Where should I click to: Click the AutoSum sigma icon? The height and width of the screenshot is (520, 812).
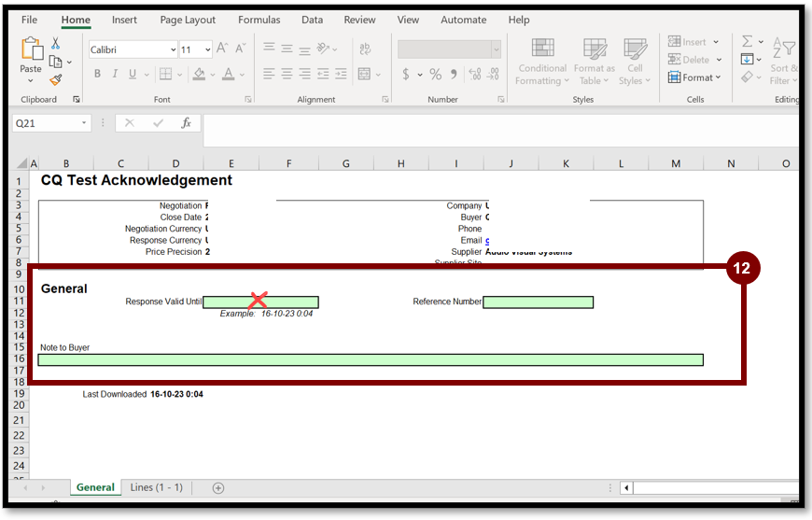(747, 42)
